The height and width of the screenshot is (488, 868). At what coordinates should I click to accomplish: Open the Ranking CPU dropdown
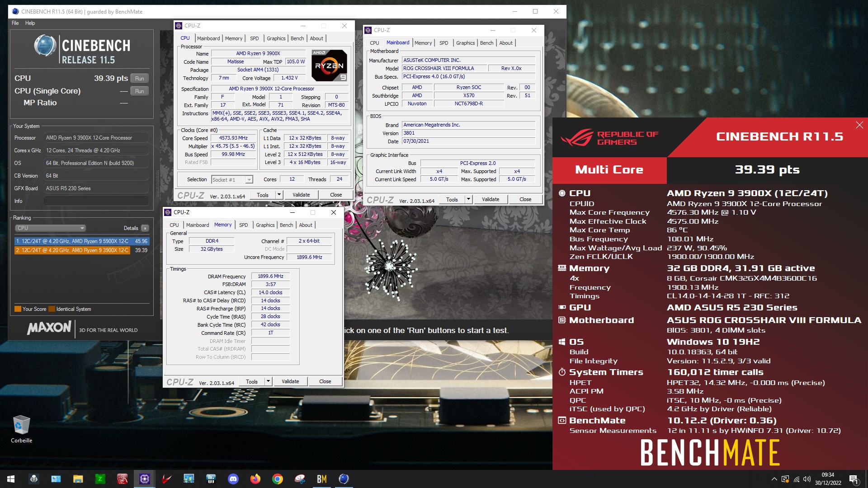pos(50,228)
